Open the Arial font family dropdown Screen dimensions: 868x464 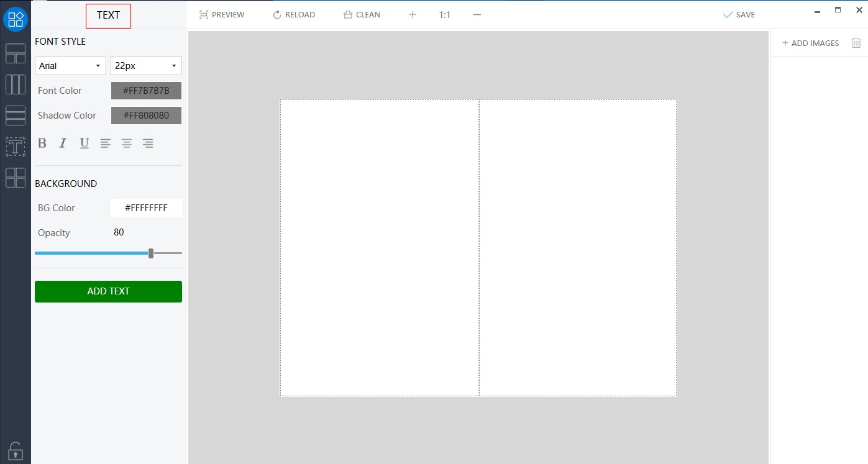tap(70, 66)
